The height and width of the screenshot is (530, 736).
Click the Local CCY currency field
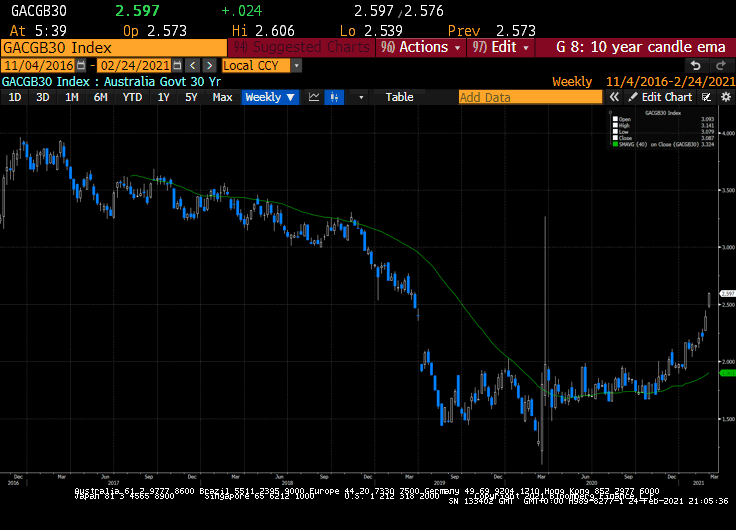(x=256, y=66)
